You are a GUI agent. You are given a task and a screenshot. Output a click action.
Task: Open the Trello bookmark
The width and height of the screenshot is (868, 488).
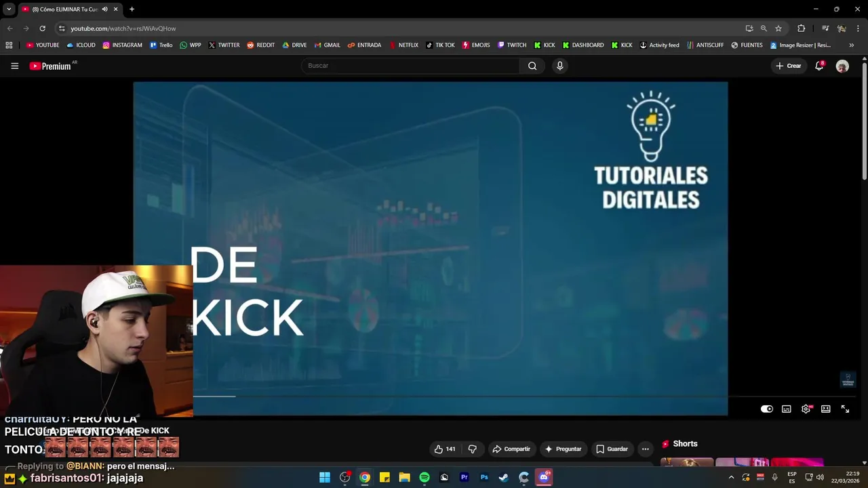(x=161, y=45)
